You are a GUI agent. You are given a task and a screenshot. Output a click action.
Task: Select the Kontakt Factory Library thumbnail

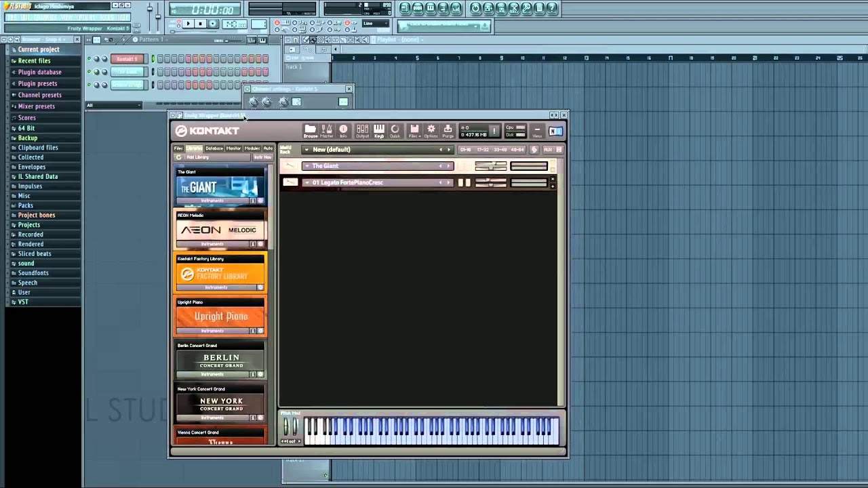coord(220,274)
